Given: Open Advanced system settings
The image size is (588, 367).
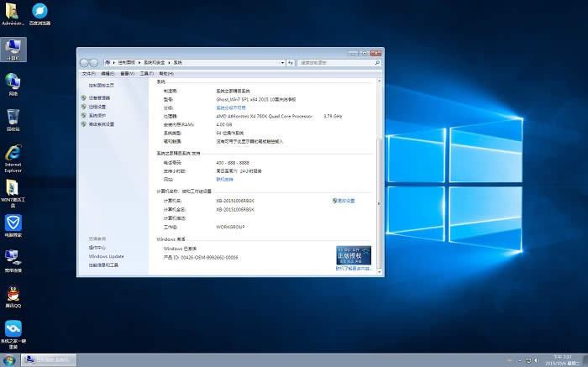Looking at the screenshot, I should (102, 124).
